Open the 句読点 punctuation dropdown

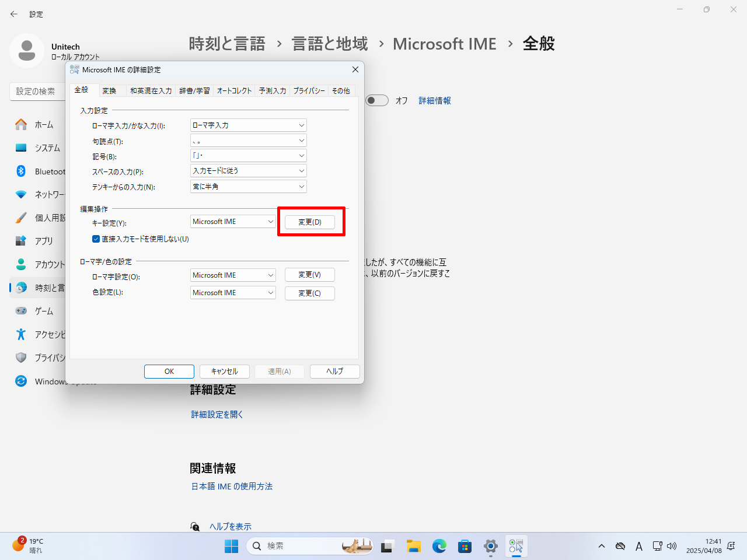click(249, 141)
